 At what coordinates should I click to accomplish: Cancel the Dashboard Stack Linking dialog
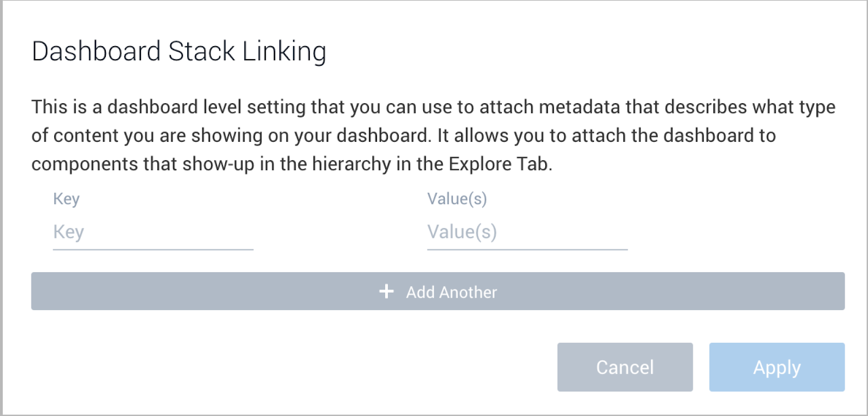coord(624,367)
